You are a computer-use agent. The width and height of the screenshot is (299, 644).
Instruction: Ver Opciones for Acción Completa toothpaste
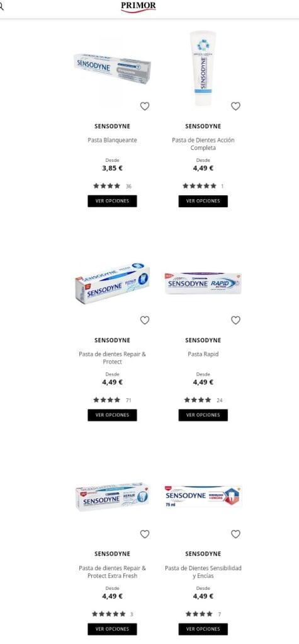[x=203, y=201]
